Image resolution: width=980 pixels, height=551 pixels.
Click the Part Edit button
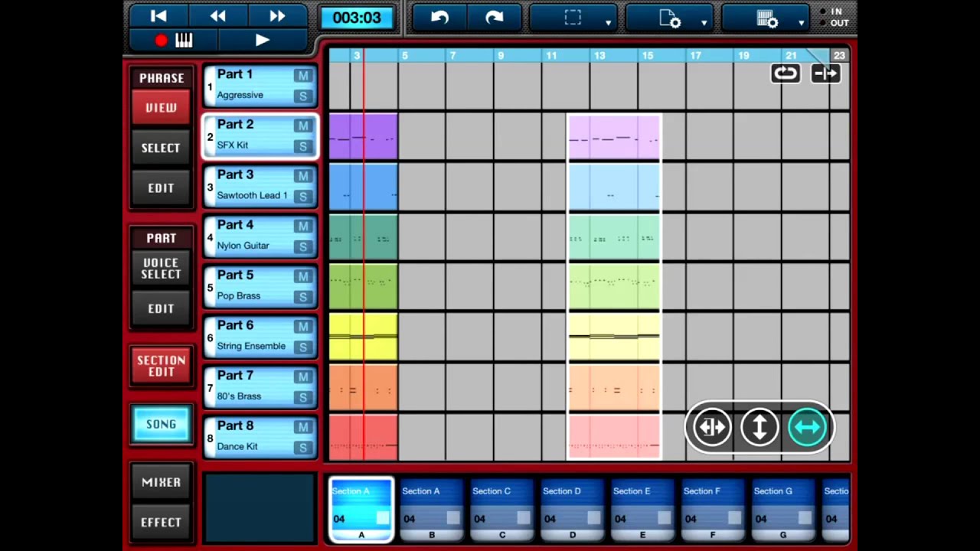click(x=161, y=308)
